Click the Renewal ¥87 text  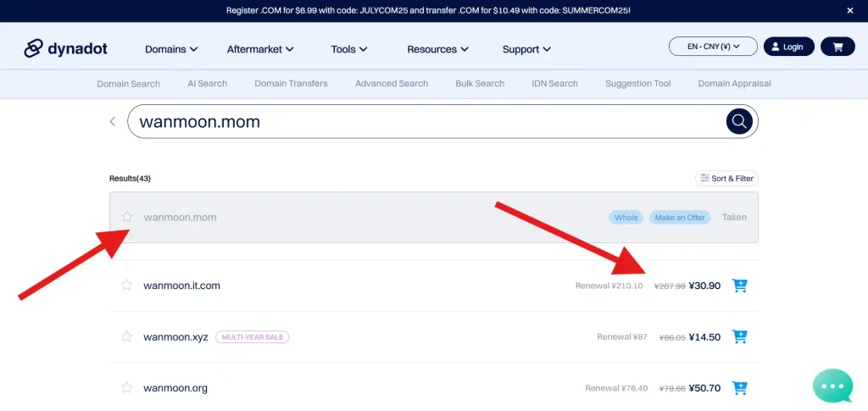(x=621, y=337)
